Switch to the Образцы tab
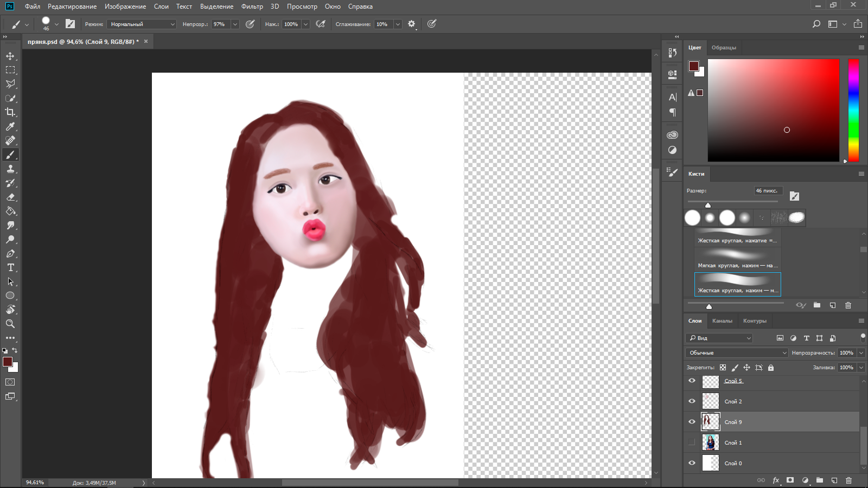868x488 pixels. coord(724,48)
